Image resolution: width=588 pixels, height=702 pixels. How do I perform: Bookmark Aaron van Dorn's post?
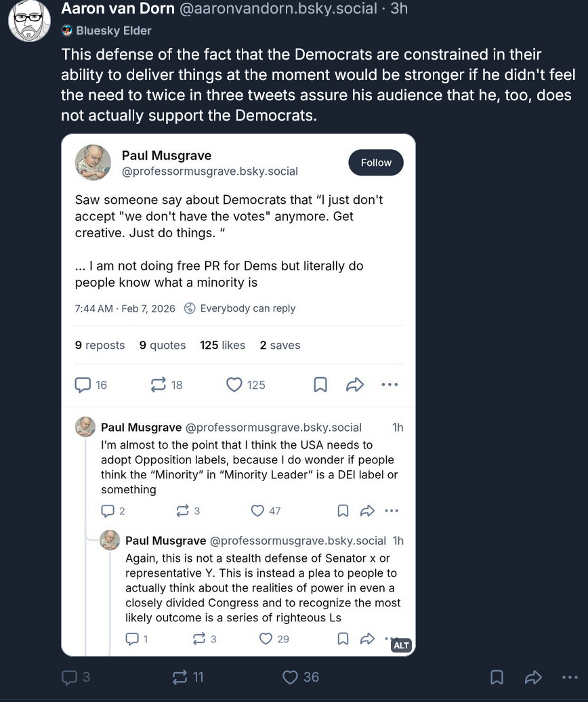click(x=497, y=677)
